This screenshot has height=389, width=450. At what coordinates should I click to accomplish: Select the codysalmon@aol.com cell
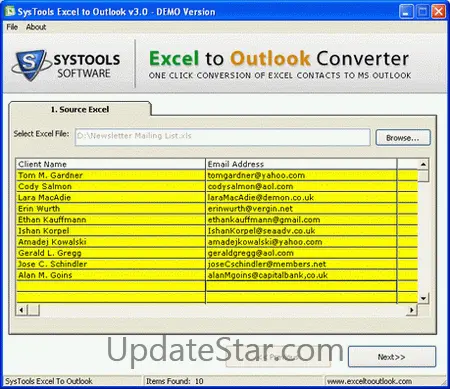301,186
